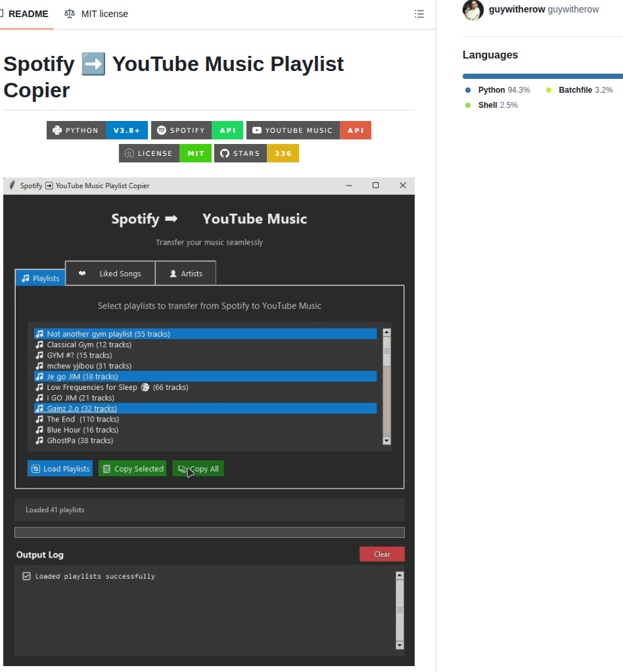
Task: Click the up arrow of playlist scrollbar
Action: coord(386,332)
